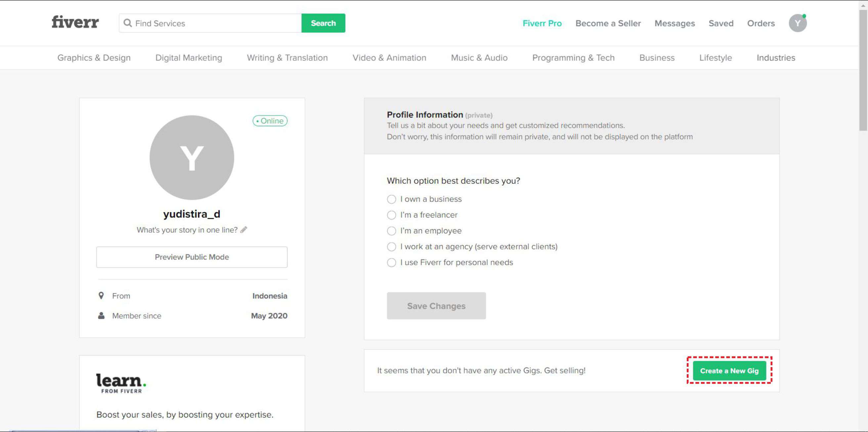Click the person icon beside Member since
The height and width of the screenshot is (432, 868).
101,316
